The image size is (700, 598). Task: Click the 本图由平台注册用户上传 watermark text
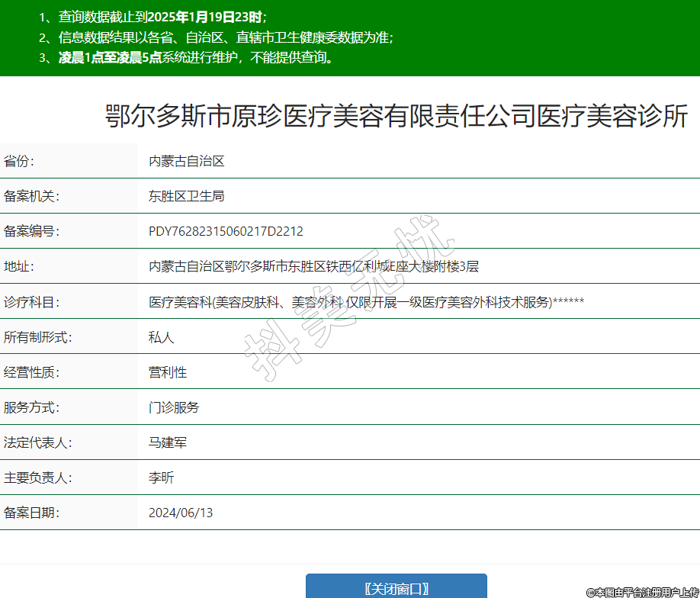coord(642,592)
